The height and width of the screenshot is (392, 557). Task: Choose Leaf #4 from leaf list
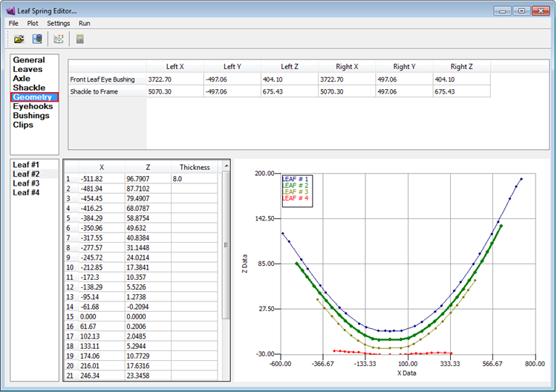[26, 192]
